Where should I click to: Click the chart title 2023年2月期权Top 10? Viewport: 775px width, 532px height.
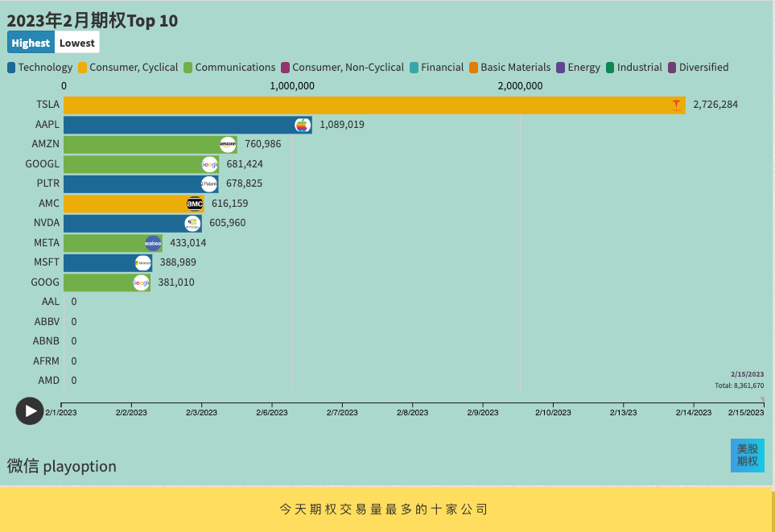(93, 21)
